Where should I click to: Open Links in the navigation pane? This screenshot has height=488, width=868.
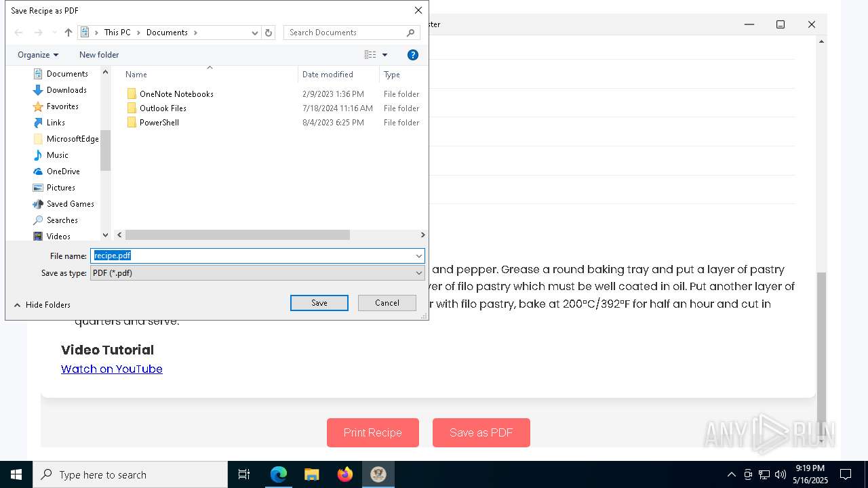[56, 123]
